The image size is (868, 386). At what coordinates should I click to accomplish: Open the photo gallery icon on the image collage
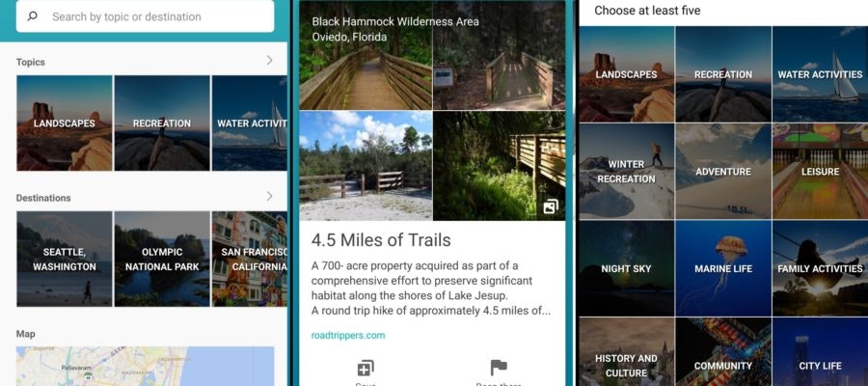[x=551, y=207]
